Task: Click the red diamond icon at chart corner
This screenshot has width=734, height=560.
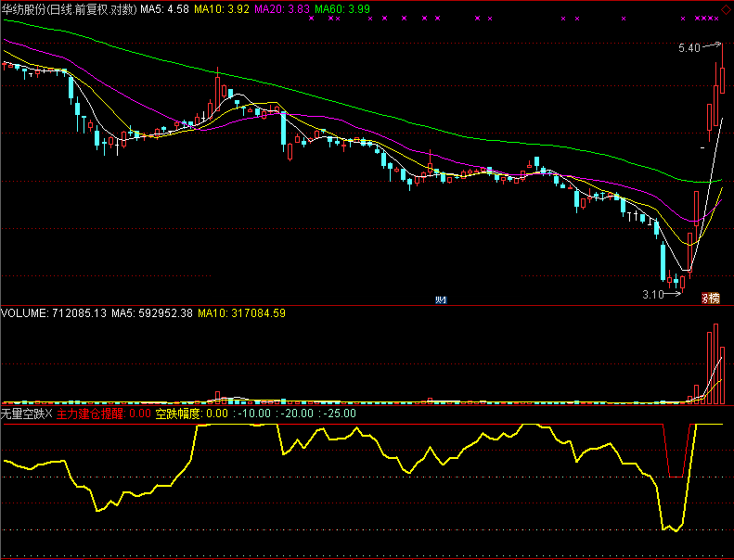Action: (x=726, y=10)
